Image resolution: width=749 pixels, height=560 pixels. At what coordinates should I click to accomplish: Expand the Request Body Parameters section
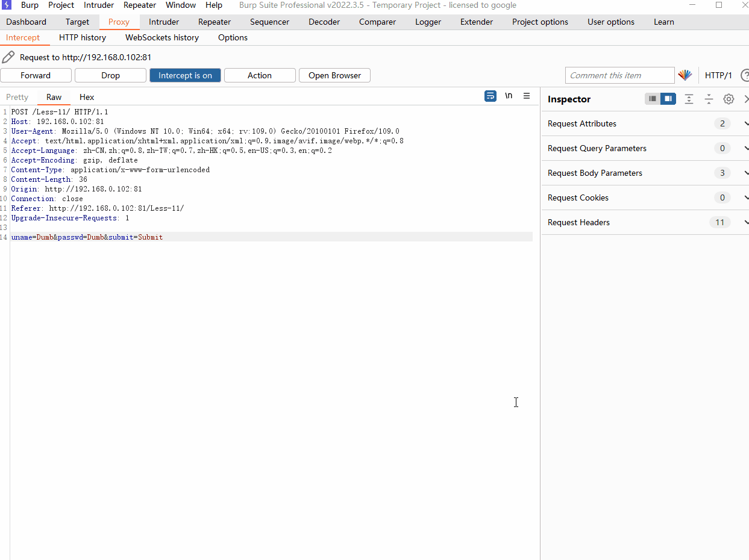click(x=645, y=173)
